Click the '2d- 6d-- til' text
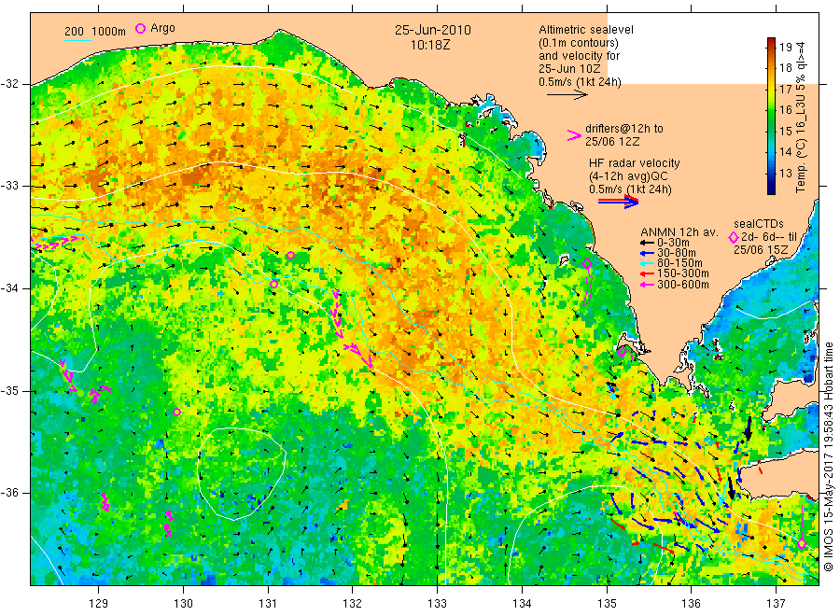The height and width of the screenshot is (616, 840). click(x=769, y=237)
